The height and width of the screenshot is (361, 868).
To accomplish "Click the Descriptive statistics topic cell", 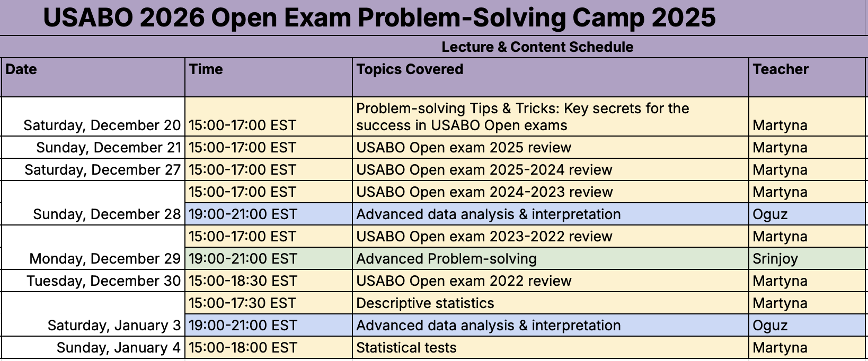I will click(550, 303).
